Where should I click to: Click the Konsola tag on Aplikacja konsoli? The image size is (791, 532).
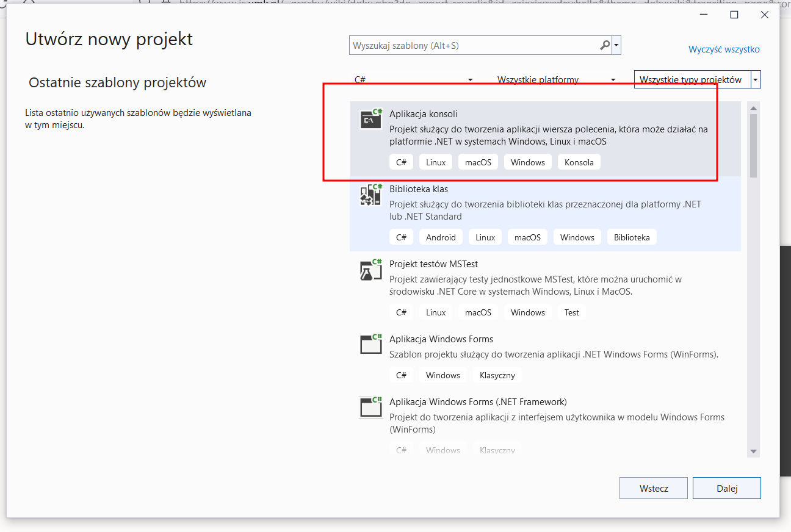[x=579, y=162]
